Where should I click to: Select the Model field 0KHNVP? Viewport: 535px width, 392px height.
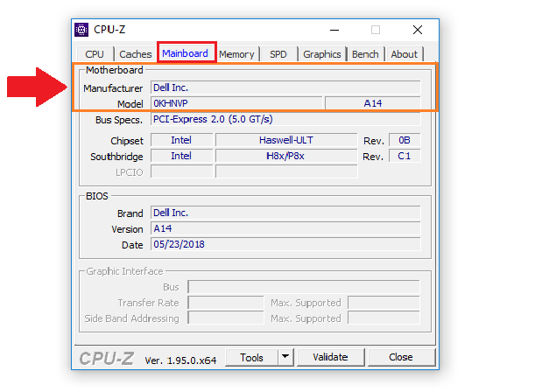pos(235,103)
